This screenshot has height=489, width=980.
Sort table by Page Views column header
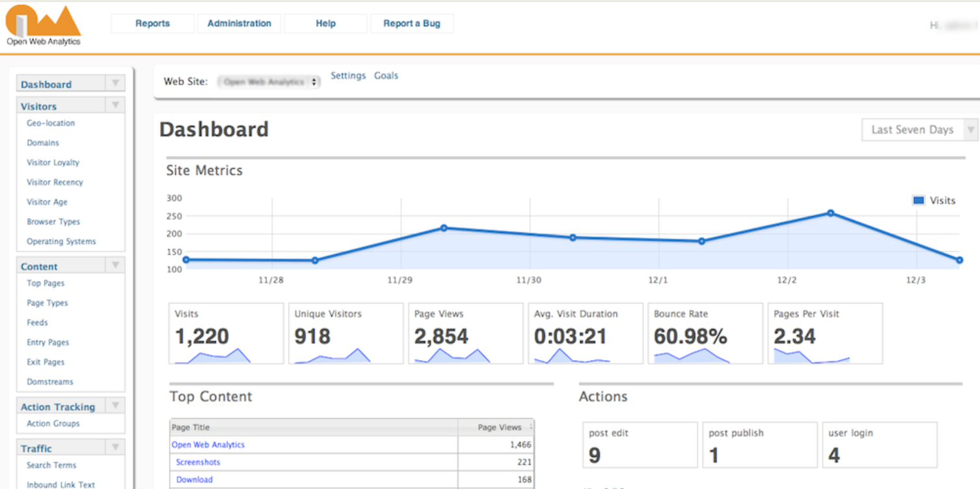pos(496,427)
